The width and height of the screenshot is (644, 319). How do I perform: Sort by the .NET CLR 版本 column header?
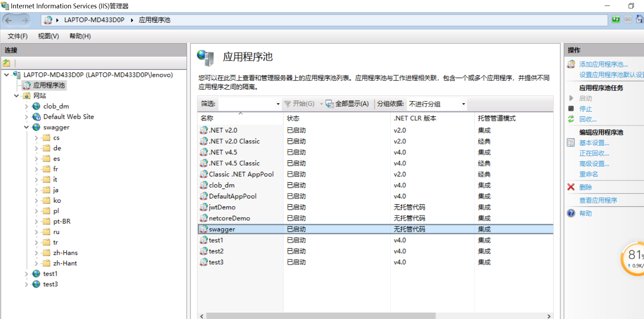[433, 119]
